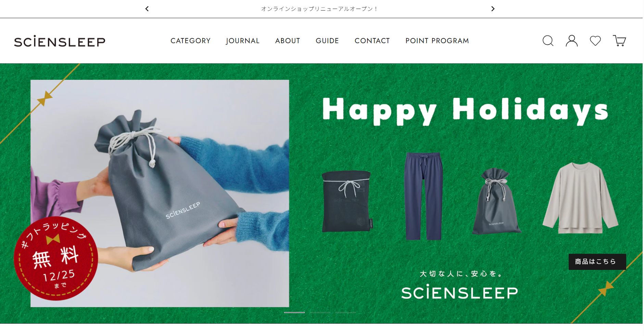Open the POINT PROGRAM page
The height and width of the screenshot is (336, 644).
click(437, 41)
